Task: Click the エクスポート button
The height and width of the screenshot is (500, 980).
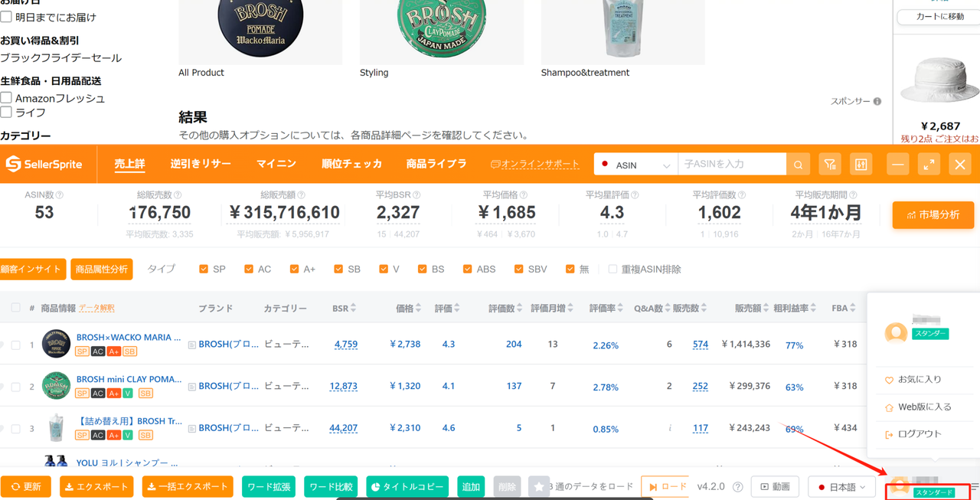Action: [x=96, y=487]
